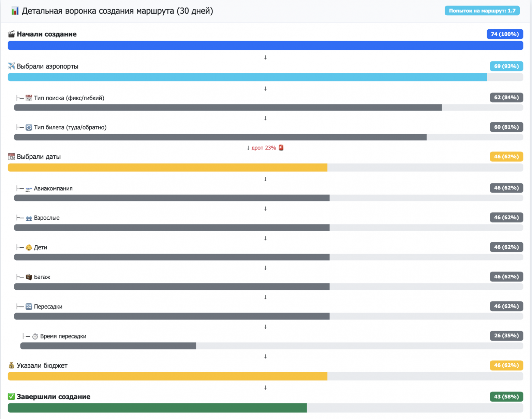The width and height of the screenshot is (532, 419).
Task: Click the 46 (62%) badge for Выбрали даты
Action: [506, 157]
